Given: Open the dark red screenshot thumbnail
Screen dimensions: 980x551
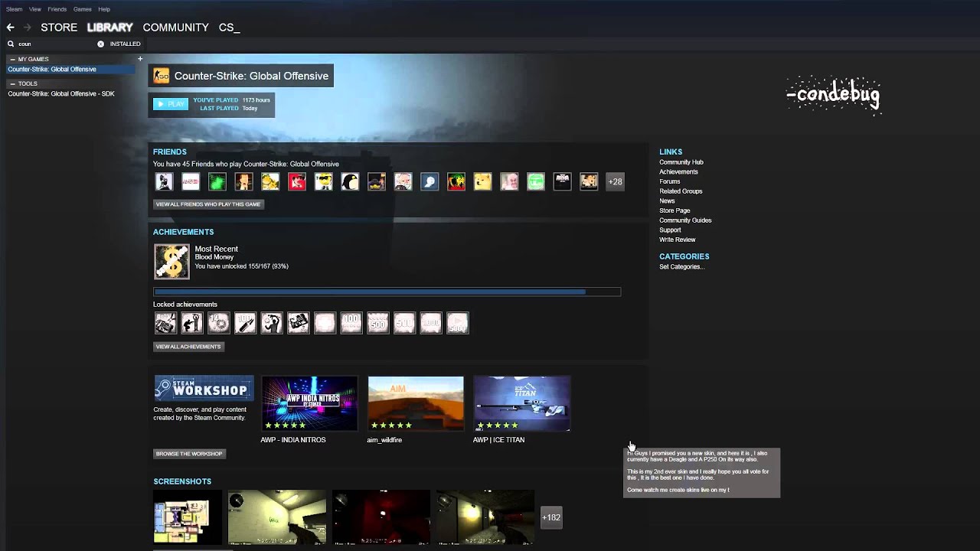Looking at the screenshot, I should point(381,517).
